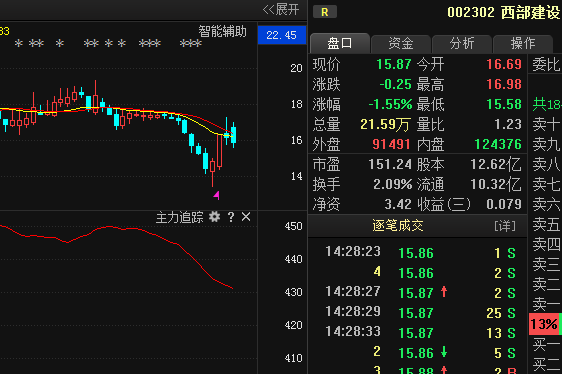Switch to the 盘口 tab

(x=339, y=43)
